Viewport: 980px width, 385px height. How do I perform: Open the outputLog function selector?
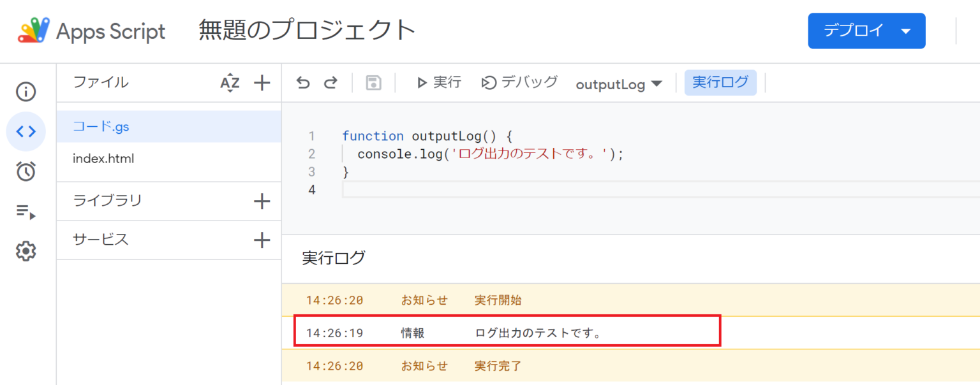point(618,82)
